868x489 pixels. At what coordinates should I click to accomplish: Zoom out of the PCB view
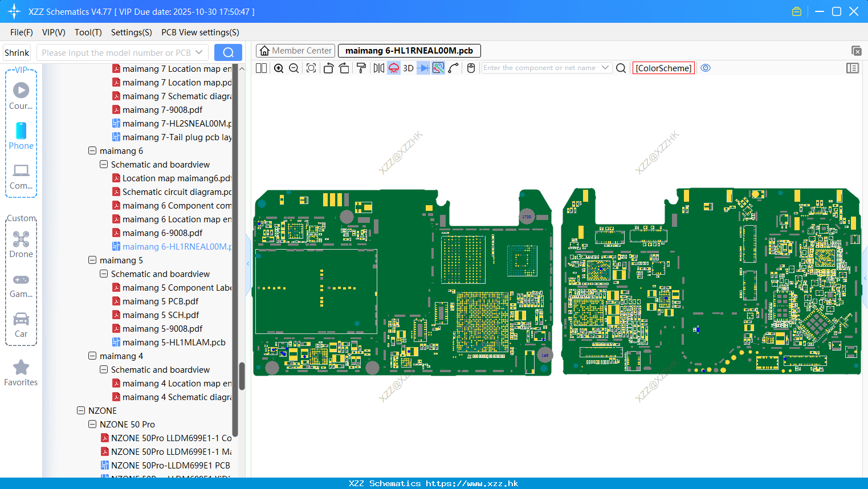click(x=294, y=68)
